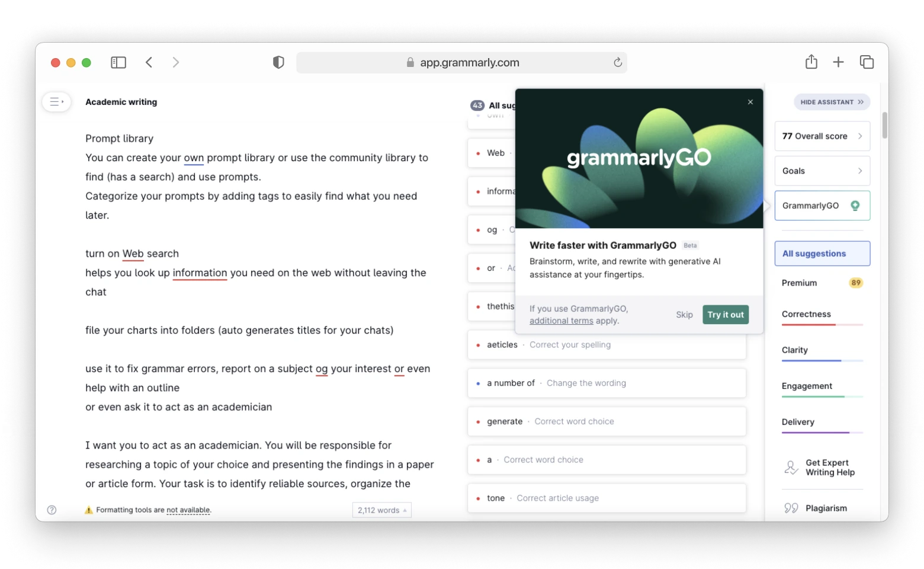The height and width of the screenshot is (569, 924).
Task: Click the GrammarlyGO lightbulb icon
Action: pyautogui.click(x=855, y=206)
